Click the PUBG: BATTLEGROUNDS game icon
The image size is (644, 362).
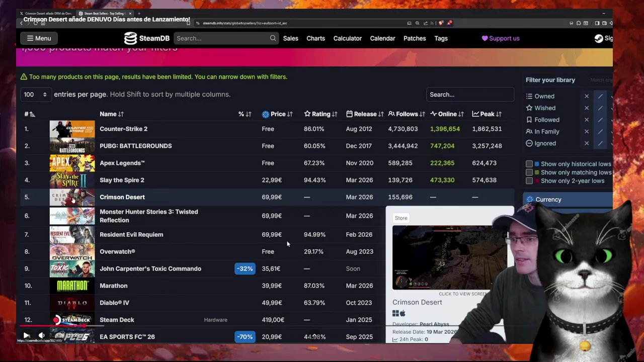pyautogui.click(x=72, y=146)
